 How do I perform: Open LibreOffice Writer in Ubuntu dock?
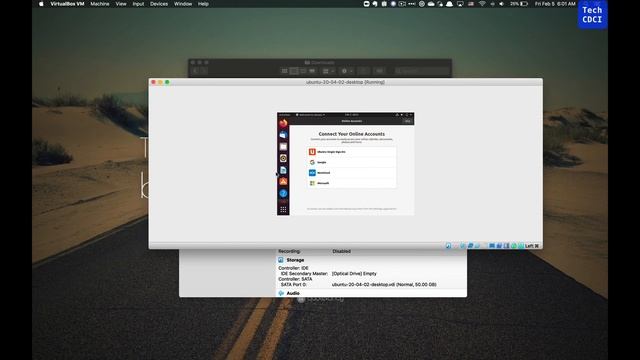(283, 170)
